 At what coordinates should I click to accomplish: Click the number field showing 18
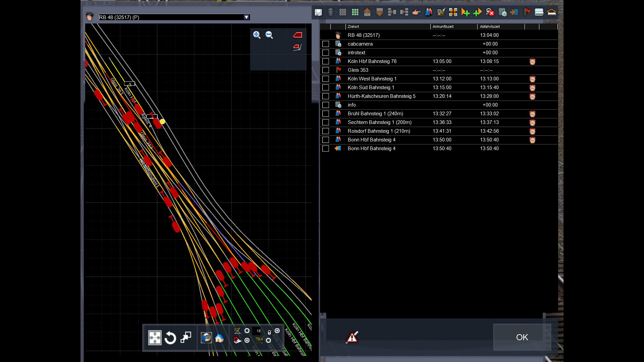[257, 331]
